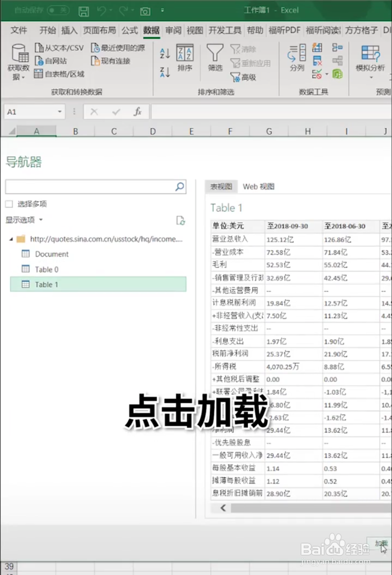Screen dimensions: 392x575
Task: Open the 开发工具 ribbon tab
Action: (225, 30)
